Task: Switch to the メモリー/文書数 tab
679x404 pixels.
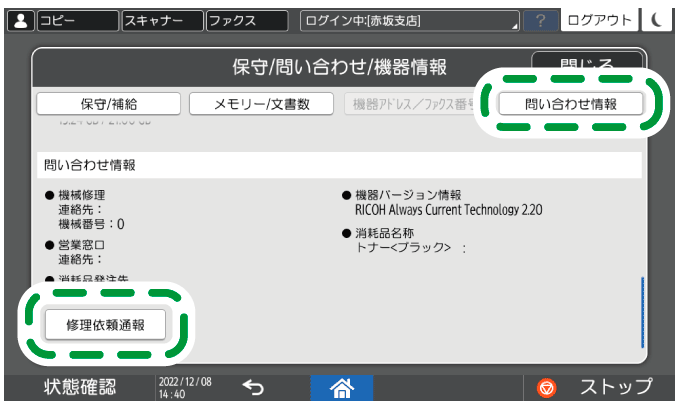Action: coord(262,104)
